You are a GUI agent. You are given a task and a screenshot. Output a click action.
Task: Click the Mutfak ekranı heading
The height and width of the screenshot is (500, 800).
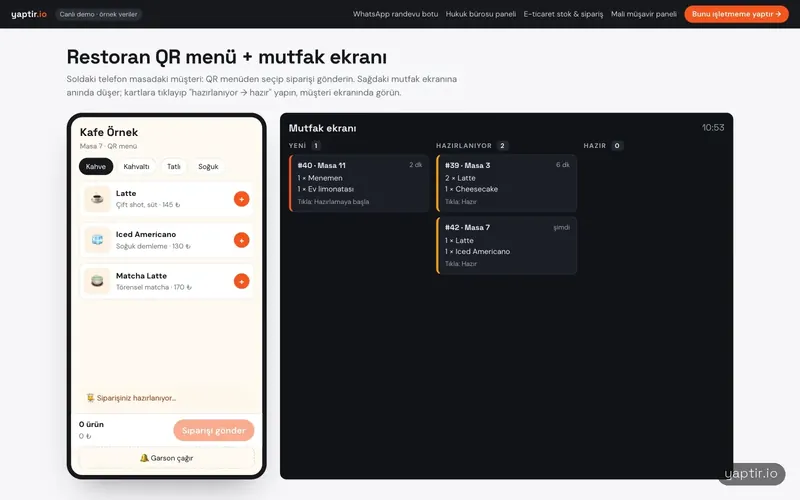[322, 128]
